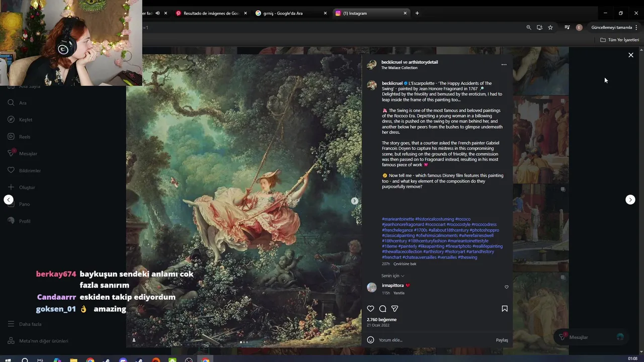Show tagged people on the photo

point(134,340)
